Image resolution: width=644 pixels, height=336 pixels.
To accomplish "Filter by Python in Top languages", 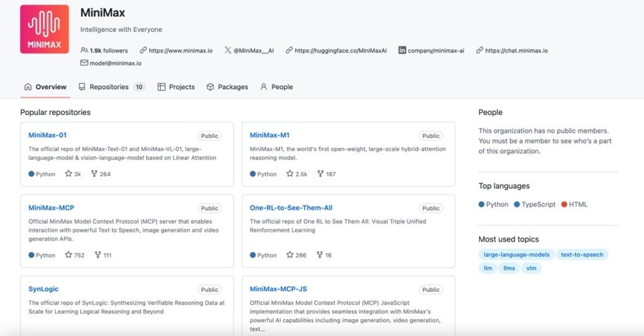I will tap(493, 204).
